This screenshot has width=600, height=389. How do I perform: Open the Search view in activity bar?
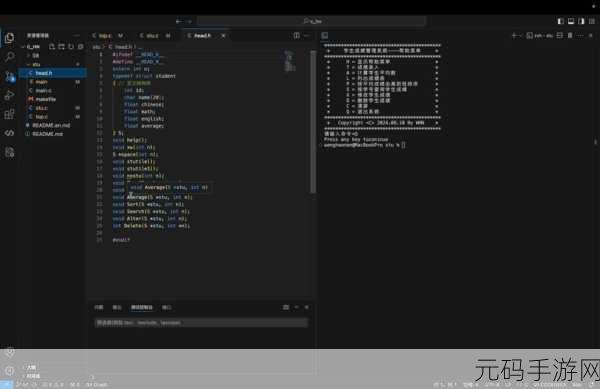[x=10, y=57]
